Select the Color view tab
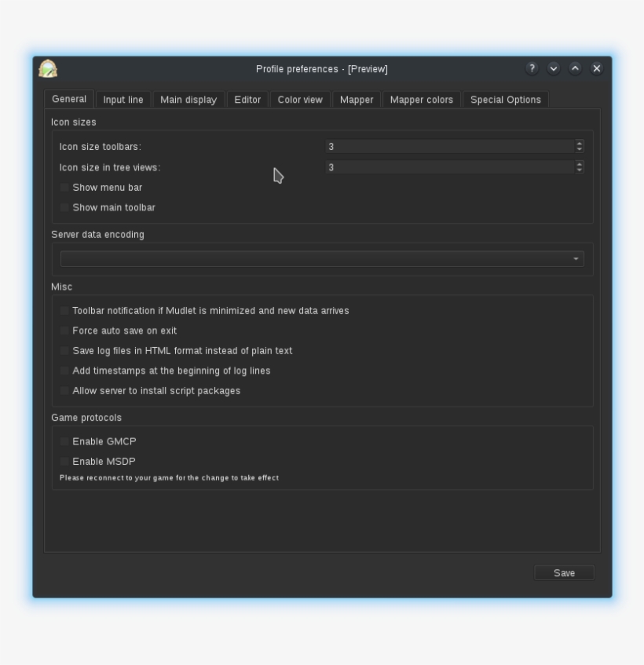This screenshot has width=644, height=665. (299, 99)
